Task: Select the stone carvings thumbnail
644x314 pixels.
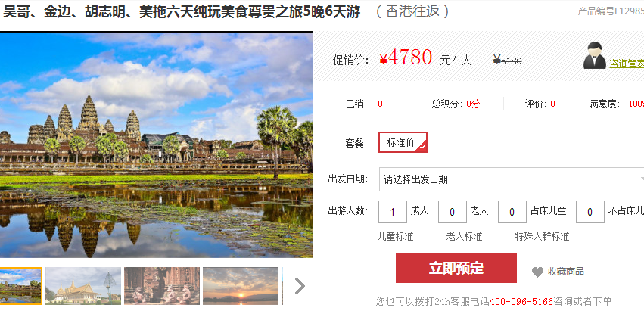Action: (x=162, y=286)
